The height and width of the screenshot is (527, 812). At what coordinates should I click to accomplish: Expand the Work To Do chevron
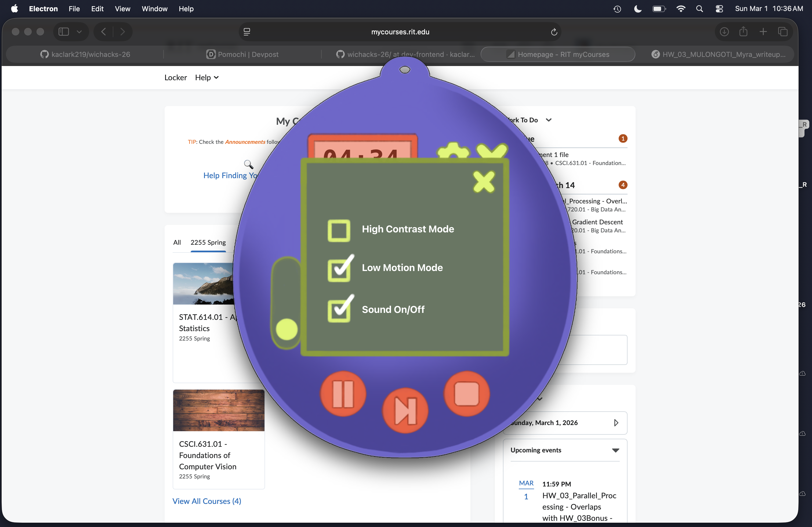coord(549,120)
